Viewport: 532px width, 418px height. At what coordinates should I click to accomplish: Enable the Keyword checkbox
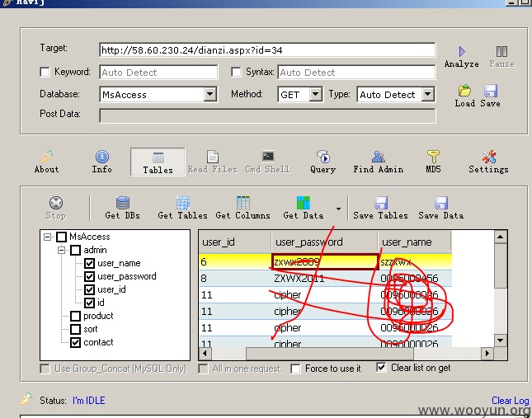click(x=45, y=72)
